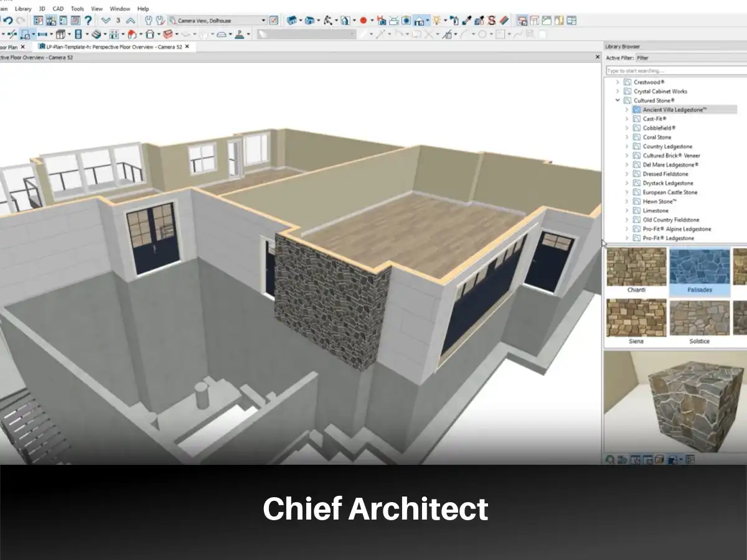
Task: Select the Chianti stone material swatch
Action: 636,271
